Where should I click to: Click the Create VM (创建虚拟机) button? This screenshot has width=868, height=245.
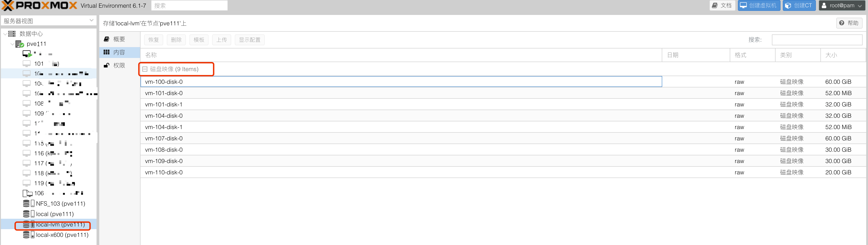point(759,5)
